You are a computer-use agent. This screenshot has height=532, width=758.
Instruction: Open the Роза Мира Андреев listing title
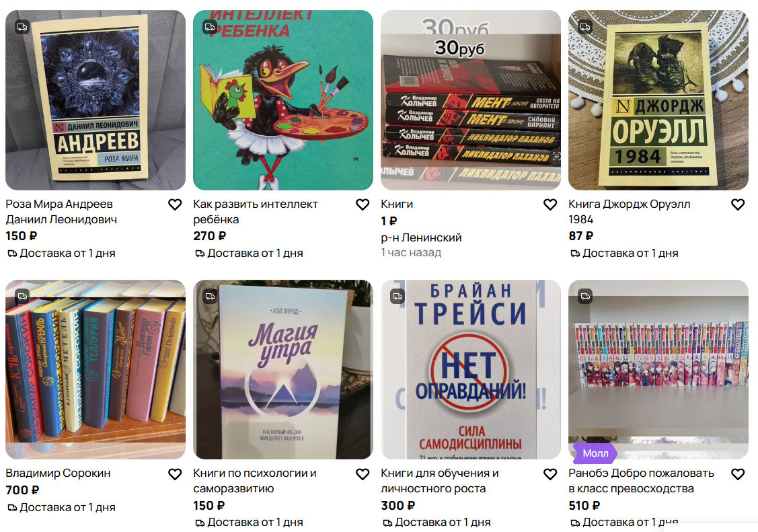point(61,212)
